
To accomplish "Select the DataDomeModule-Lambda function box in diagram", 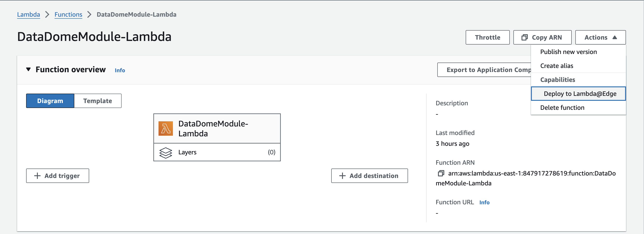I will tap(217, 128).
